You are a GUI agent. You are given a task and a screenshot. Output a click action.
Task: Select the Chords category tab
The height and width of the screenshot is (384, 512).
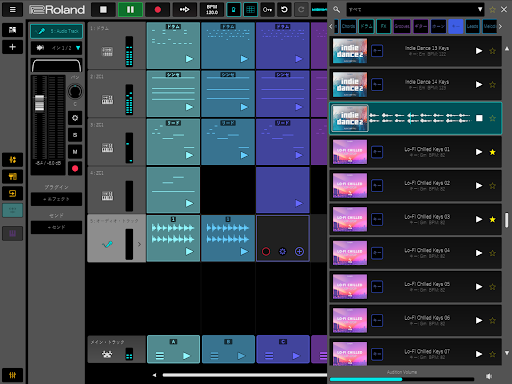[x=348, y=26]
